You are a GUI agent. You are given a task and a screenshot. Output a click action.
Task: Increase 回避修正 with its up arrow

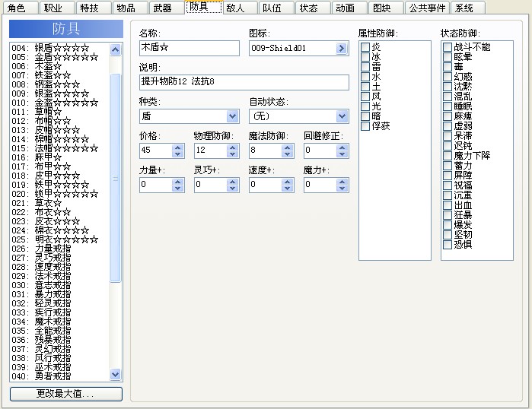[342, 147]
